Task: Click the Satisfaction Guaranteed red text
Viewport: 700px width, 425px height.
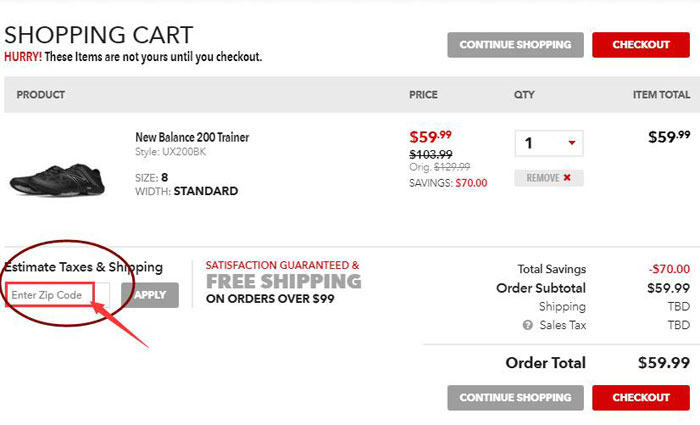Action: click(282, 265)
